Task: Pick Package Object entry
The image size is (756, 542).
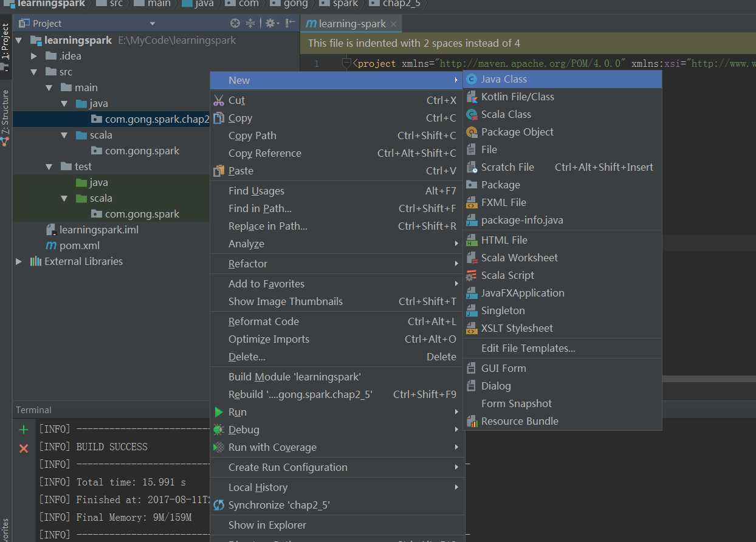Action: click(x=562, y=132)
